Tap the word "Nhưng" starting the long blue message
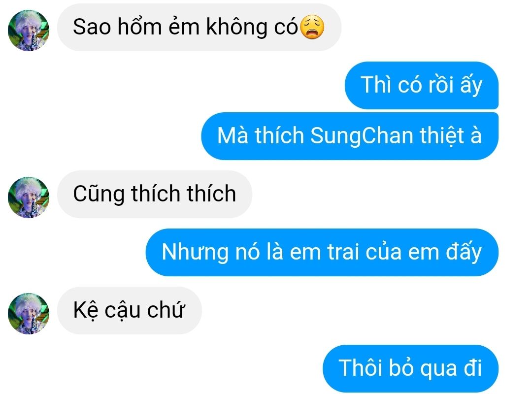Viewport: 532px width, 394px height. (x=195, y=253)
